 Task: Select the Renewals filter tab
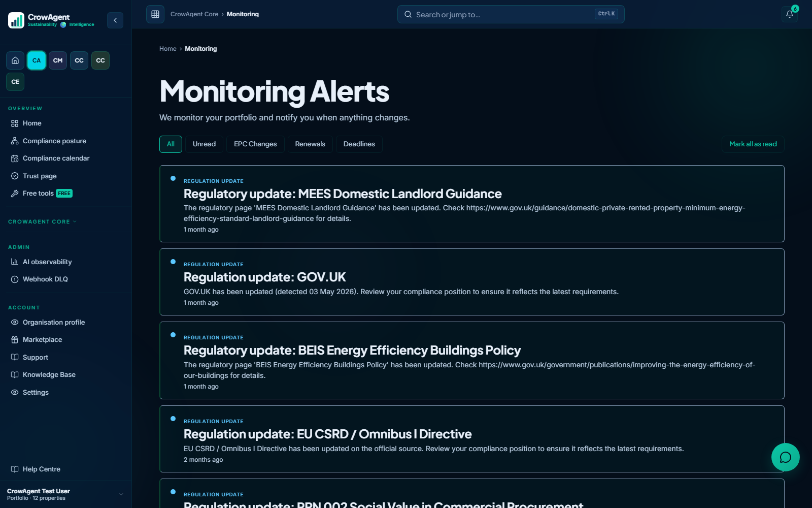tap(310, 144)
